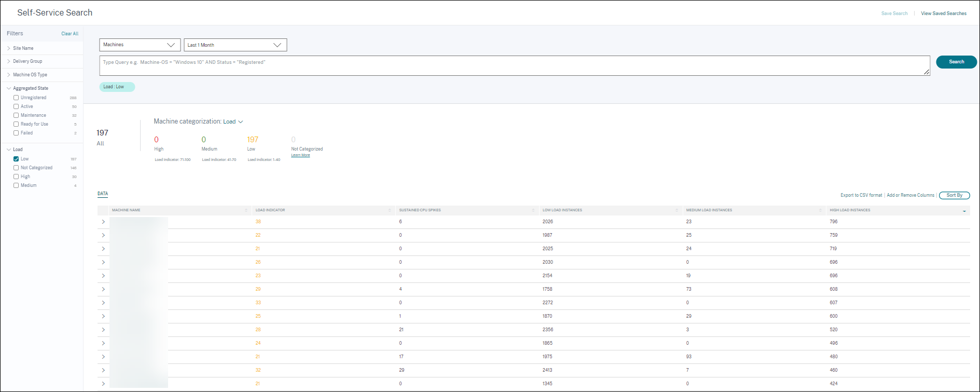Click sort icon on Low Load Instances column
The width and height of the screenshot is (980, 392).
677,210
